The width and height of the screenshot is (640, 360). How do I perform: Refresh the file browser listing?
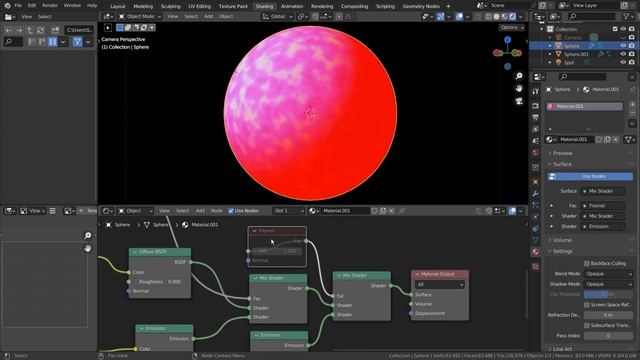(40, 30)
